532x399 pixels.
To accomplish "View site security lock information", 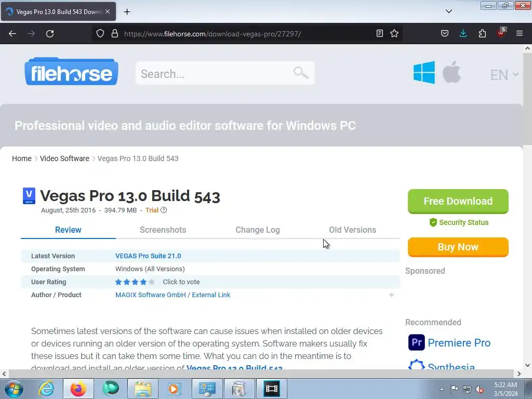I will [115, 33].
